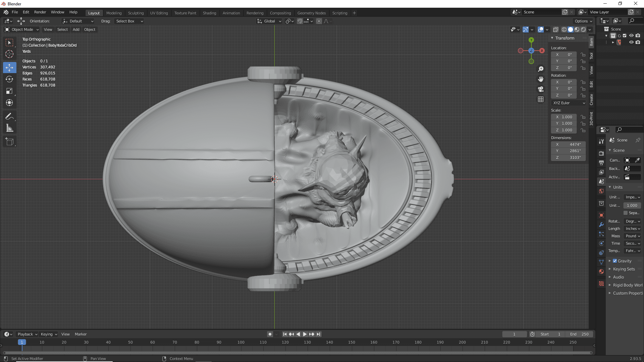Switch to the Sculpting workspace tab
This screenshot has width=644, height=362.
click(x=136, y=13)
